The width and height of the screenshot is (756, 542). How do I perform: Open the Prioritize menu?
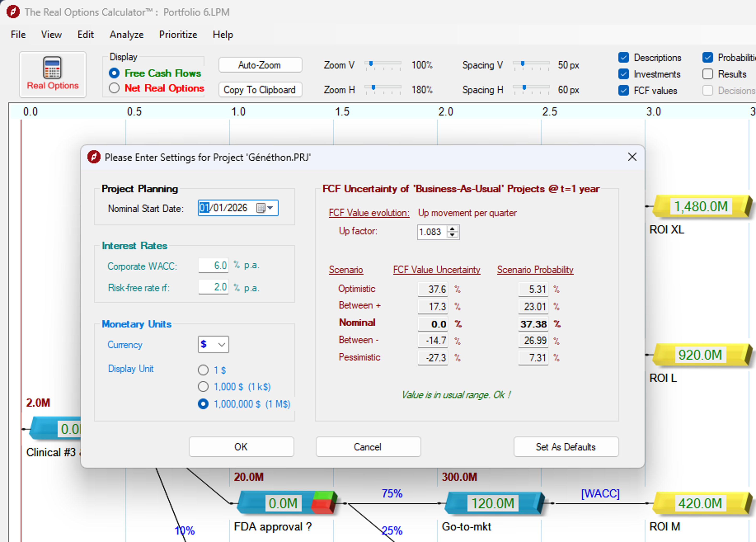tap(178, 35)
